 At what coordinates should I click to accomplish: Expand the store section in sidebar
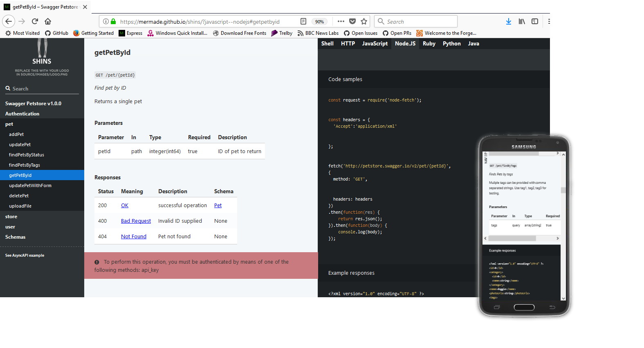(x=11, y=217)
